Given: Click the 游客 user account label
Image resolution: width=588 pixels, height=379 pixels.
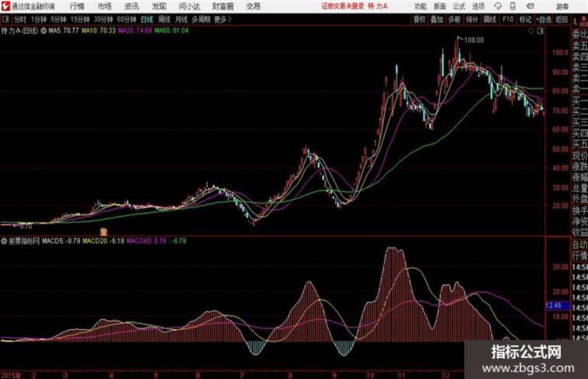Looking at the screenshot, I should click(x=562, y=6).
